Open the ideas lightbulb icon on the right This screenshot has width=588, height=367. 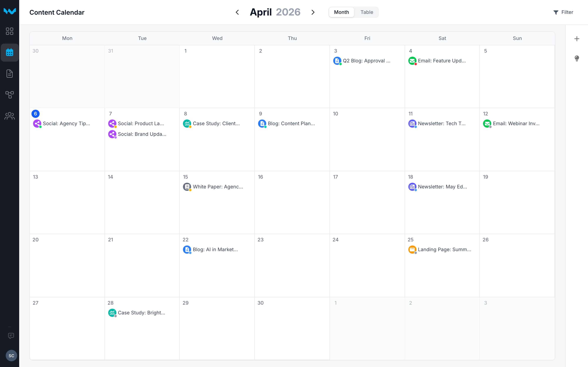(577, 58)
